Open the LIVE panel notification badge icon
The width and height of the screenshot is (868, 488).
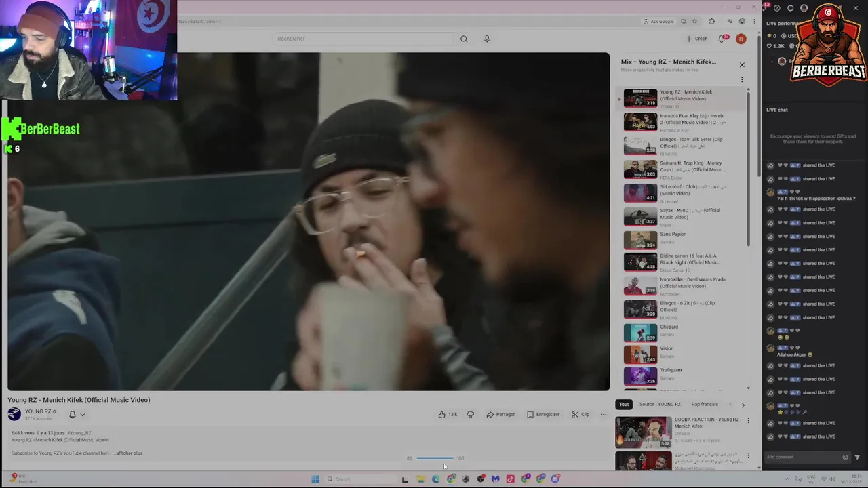[x=766, y=6]
